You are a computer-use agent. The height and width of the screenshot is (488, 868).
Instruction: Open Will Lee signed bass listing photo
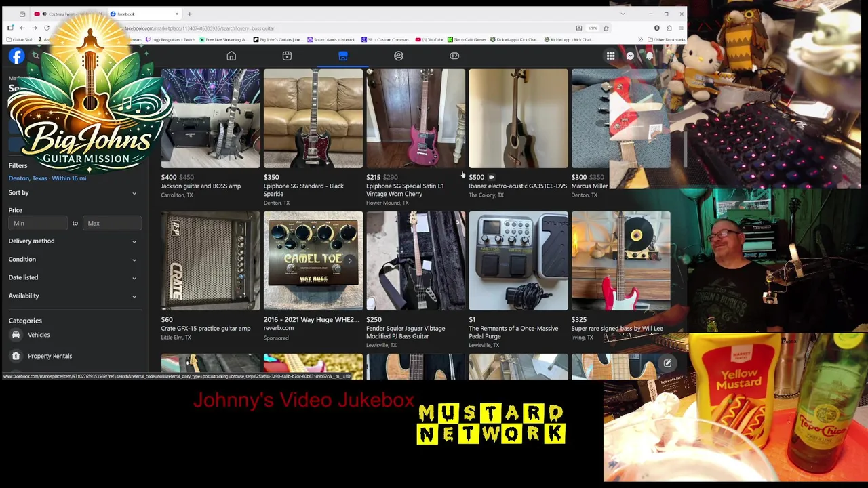(x=620, y=261)
